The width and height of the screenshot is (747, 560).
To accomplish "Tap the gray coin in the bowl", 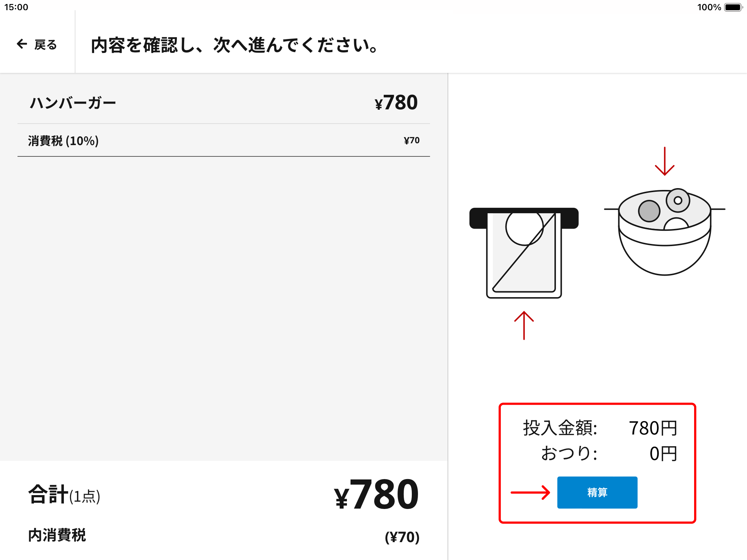I will 649,211.
